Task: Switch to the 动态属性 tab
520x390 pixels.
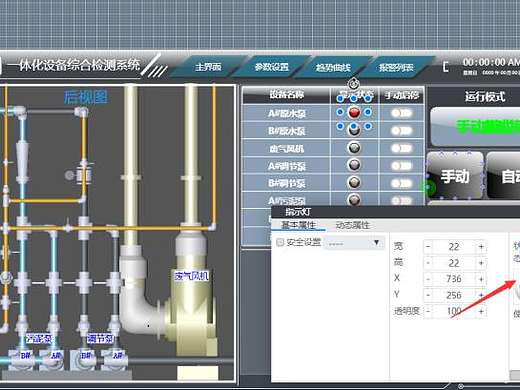Action: point(353,225)
